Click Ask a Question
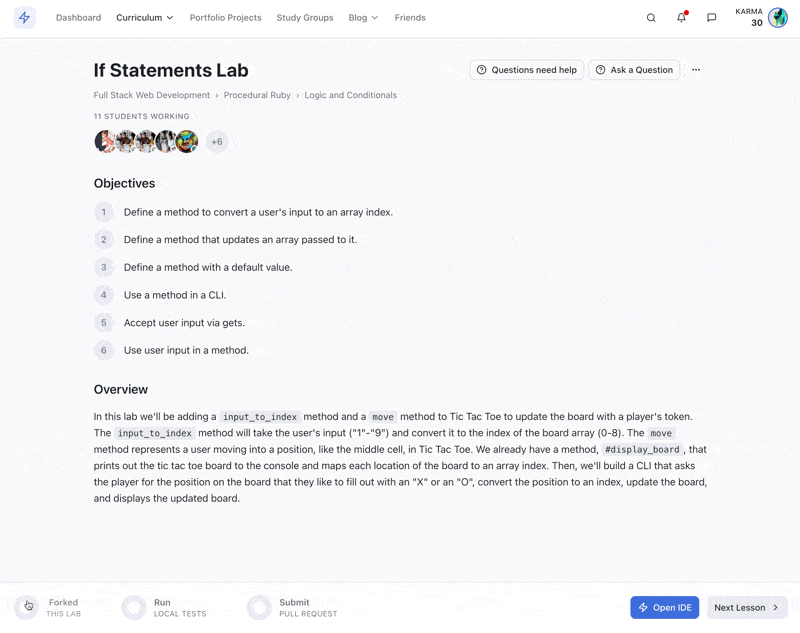800x633 pixels. point(634,70)
